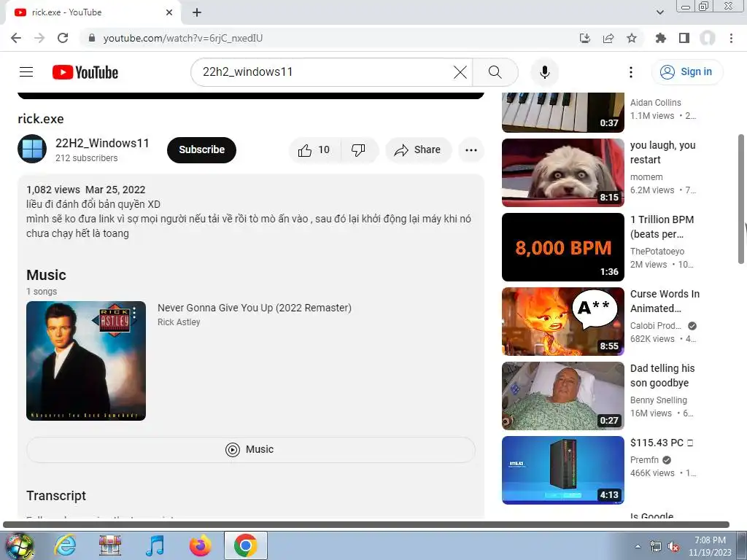Open the YouTube hamburger guide menu
This screenshot has width=747, height=560.
(26, 72)
